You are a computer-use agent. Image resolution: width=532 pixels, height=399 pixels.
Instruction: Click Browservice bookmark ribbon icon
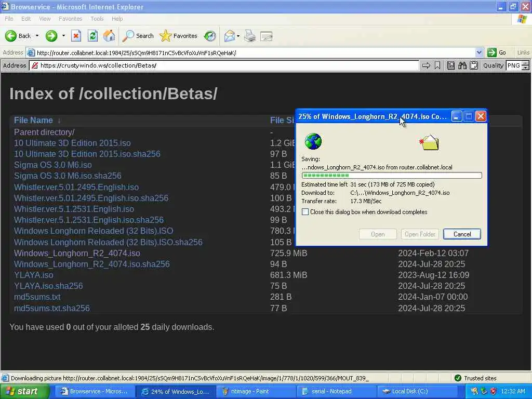pos(437,65)
